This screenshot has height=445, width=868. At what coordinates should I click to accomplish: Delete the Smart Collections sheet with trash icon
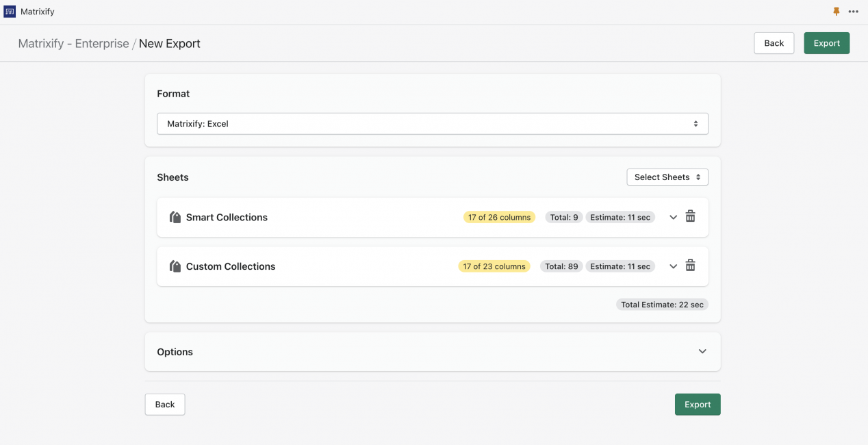(x=690, y=216)
